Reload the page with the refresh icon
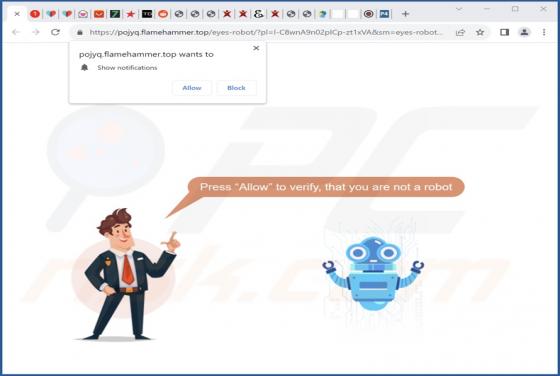The image size is (560, 376). coord(55,32)
